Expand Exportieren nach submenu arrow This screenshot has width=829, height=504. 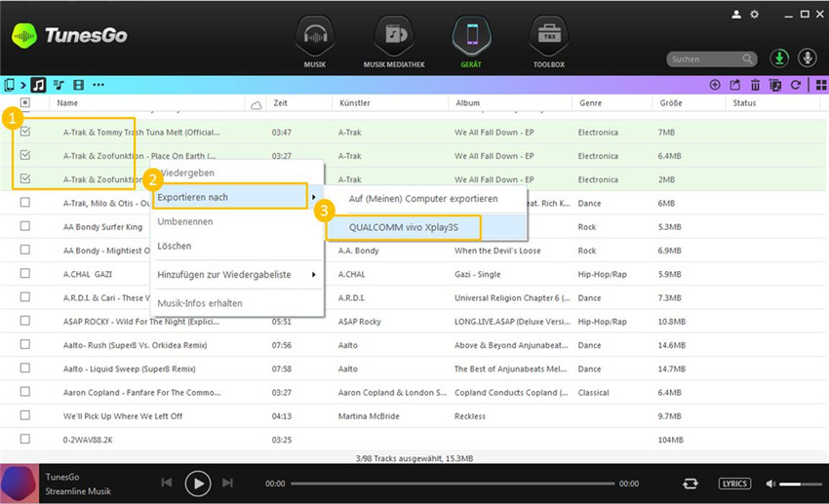313,197
